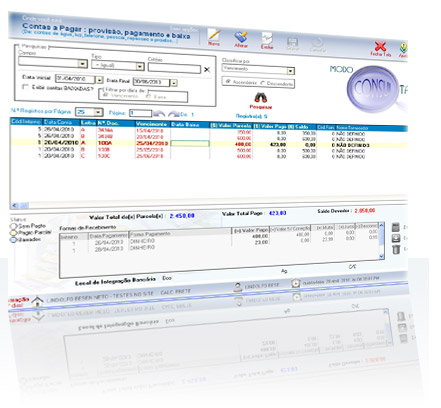Click the Novo pencil icon

tap(214, 35)
